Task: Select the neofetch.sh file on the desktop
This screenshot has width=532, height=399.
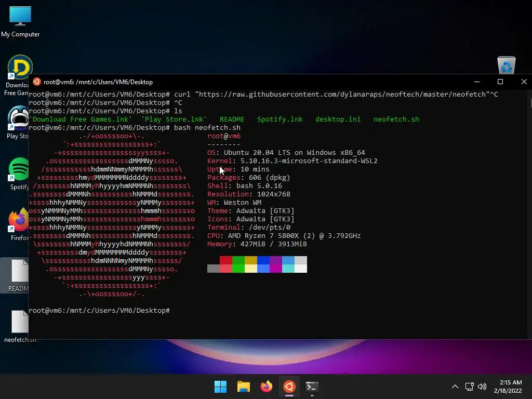Action: [x=20, y=326]
